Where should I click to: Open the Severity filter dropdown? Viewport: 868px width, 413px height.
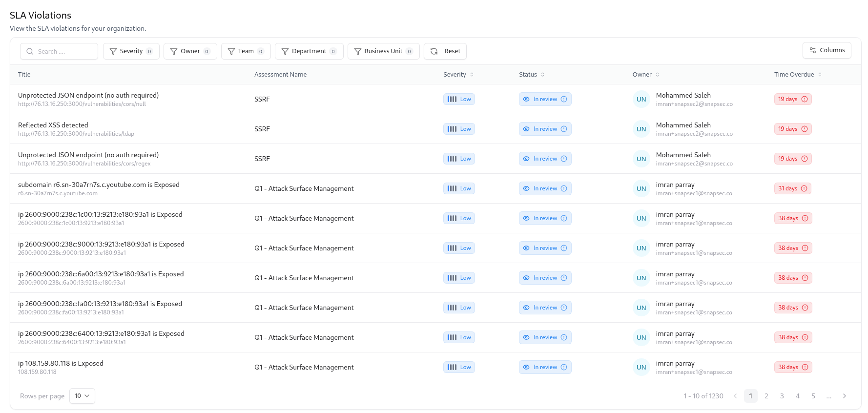pyautogui.click(x=131, y=51)
